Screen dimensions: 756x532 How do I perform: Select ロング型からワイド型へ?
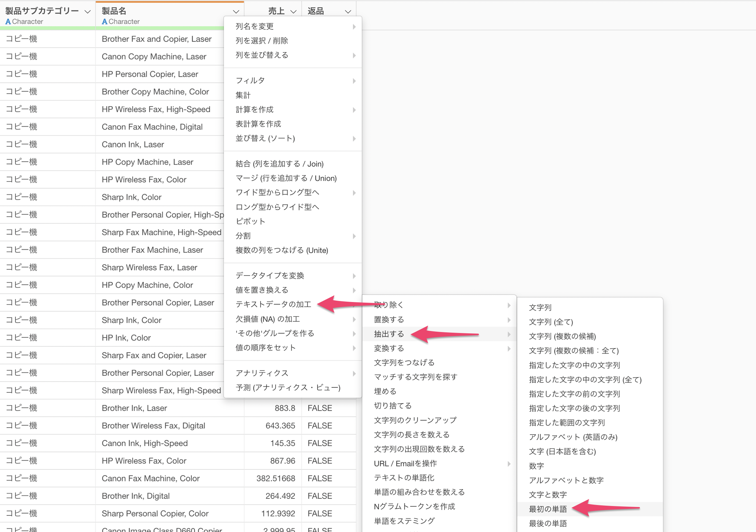[x=293, y=207]
